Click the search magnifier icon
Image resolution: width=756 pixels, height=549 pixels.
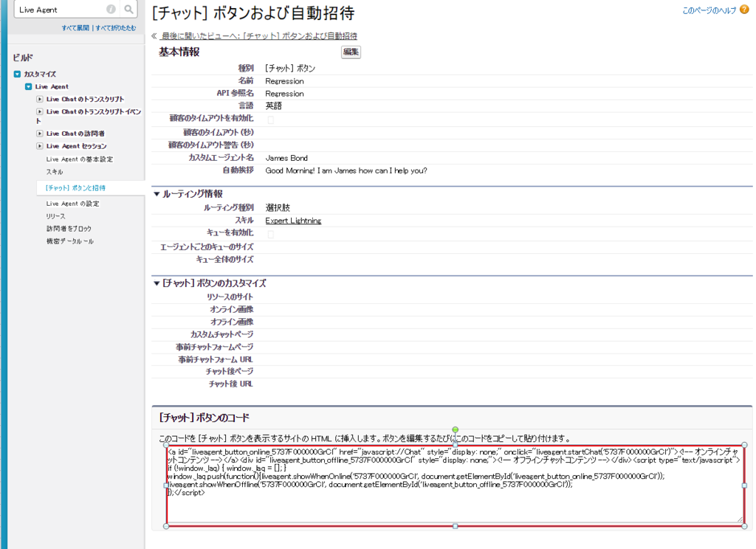128,9
